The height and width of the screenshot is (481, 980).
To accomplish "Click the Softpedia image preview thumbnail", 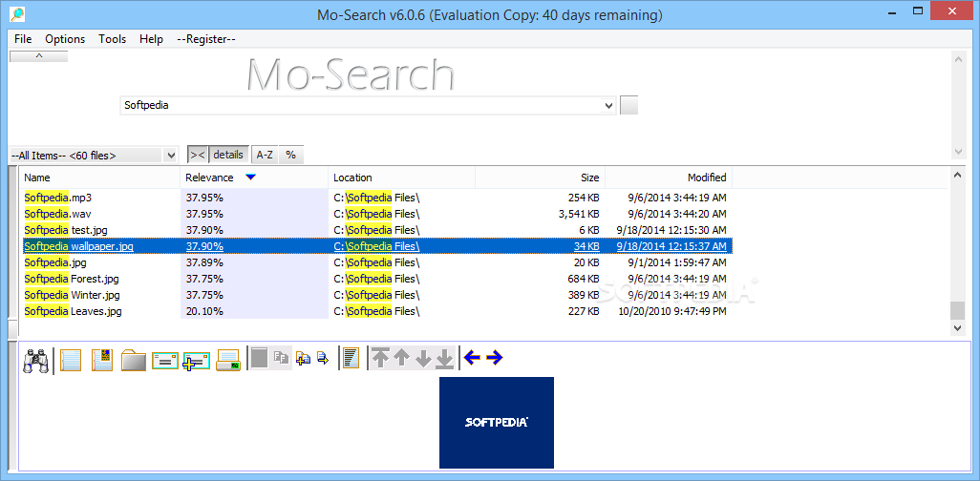I will click(x=497, y=422).
